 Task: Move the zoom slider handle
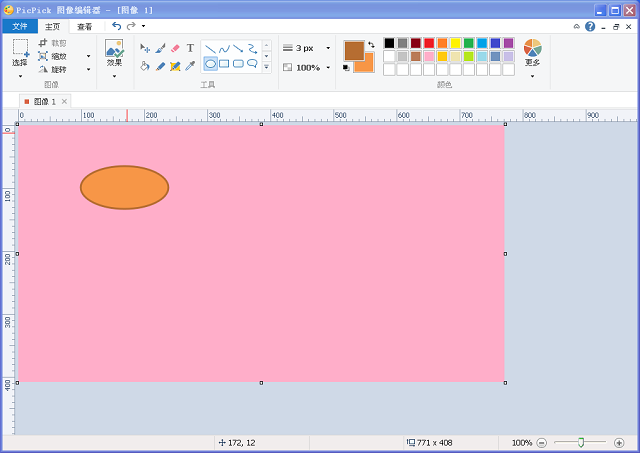[x=580, y=442]
